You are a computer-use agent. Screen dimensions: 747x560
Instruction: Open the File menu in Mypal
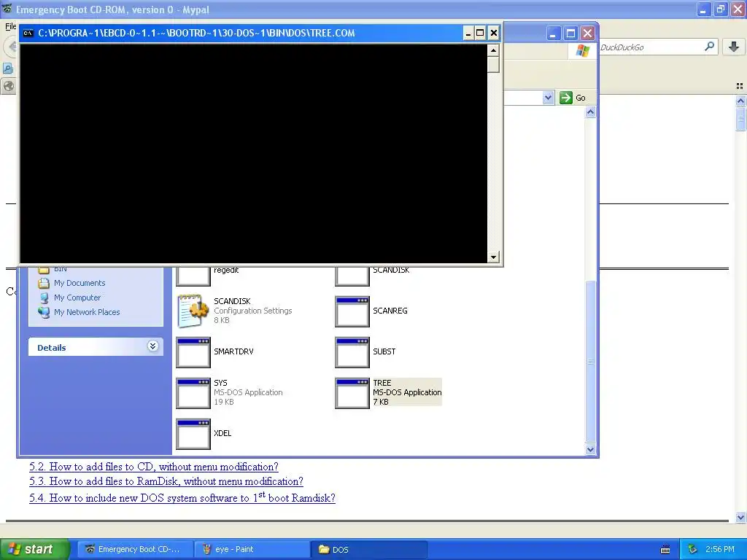point(10,26)
